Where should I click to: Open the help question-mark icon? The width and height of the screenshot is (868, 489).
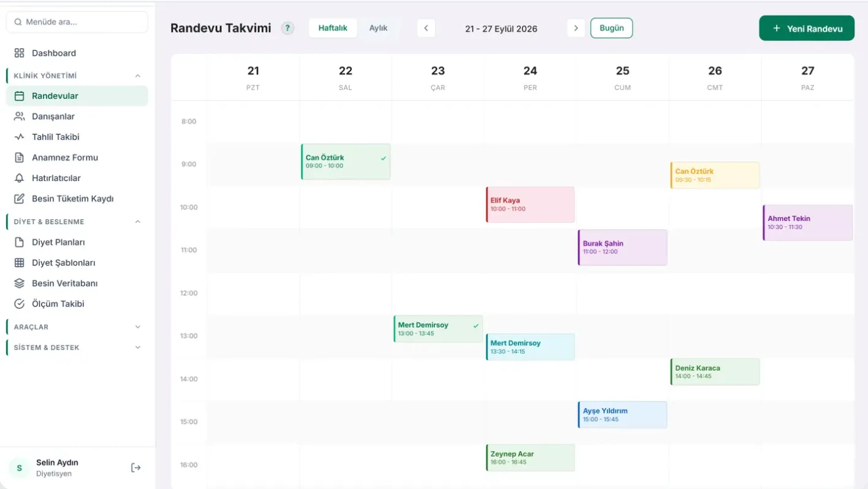[287, 28]
